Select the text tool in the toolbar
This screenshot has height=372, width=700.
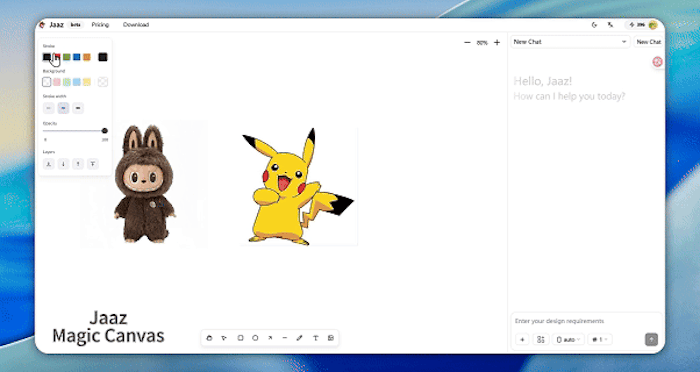(315, 338)
